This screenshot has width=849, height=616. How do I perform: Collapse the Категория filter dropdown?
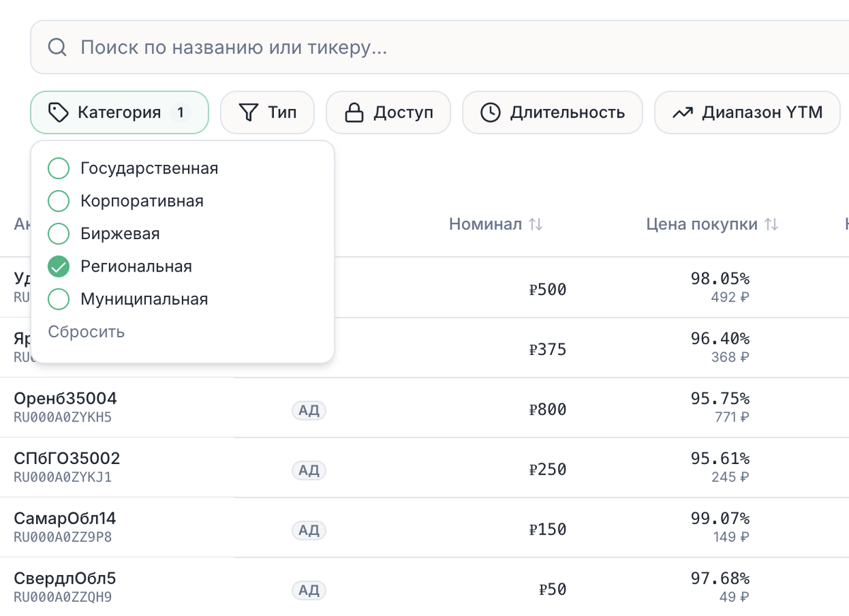tap(119, 112)
